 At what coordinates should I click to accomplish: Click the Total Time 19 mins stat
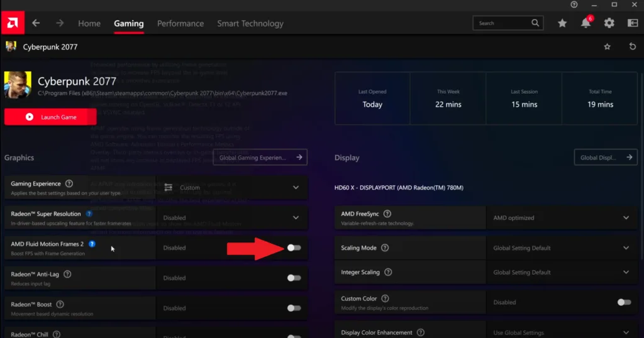tap(600, 99)
